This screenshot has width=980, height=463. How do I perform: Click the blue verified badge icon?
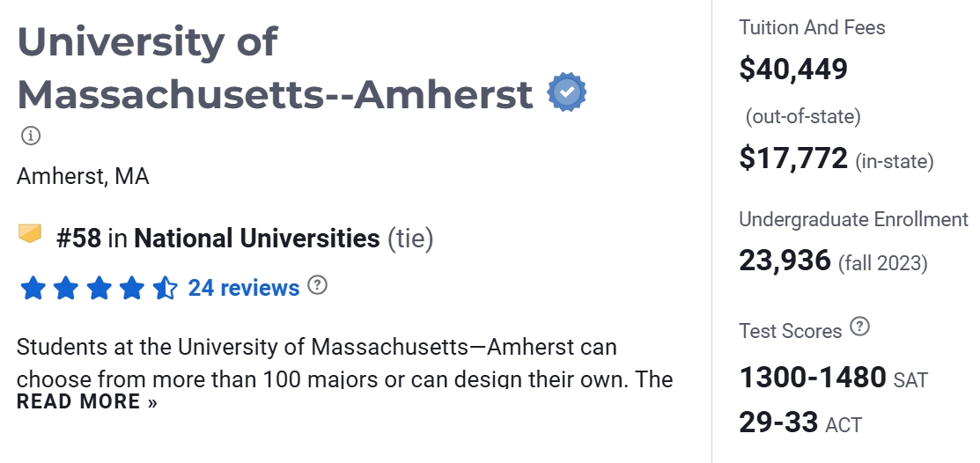(567, 92)
